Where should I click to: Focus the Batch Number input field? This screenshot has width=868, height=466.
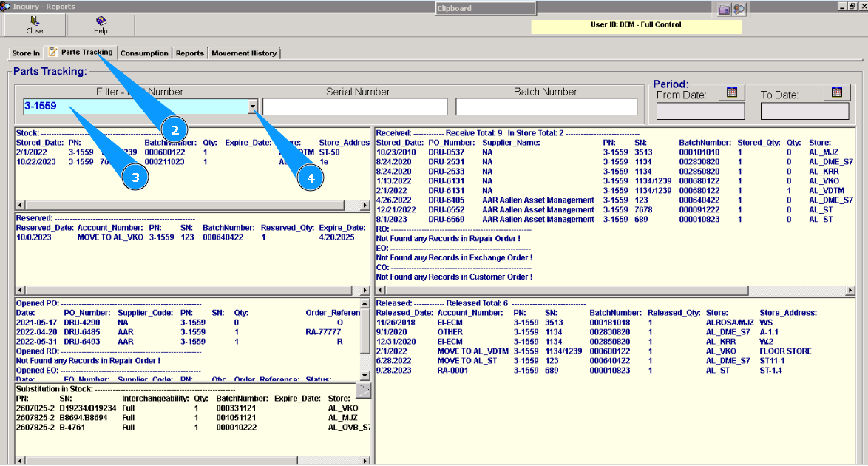[546, 107]
